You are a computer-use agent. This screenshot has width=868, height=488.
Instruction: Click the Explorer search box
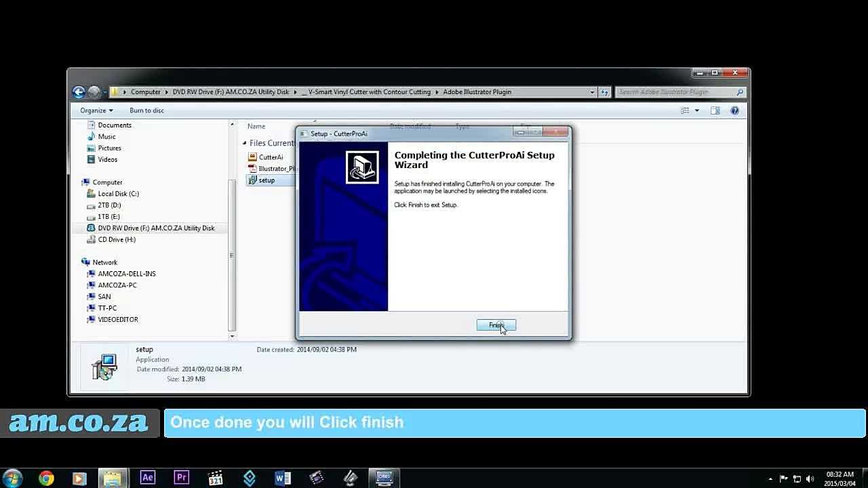point(681,91)
